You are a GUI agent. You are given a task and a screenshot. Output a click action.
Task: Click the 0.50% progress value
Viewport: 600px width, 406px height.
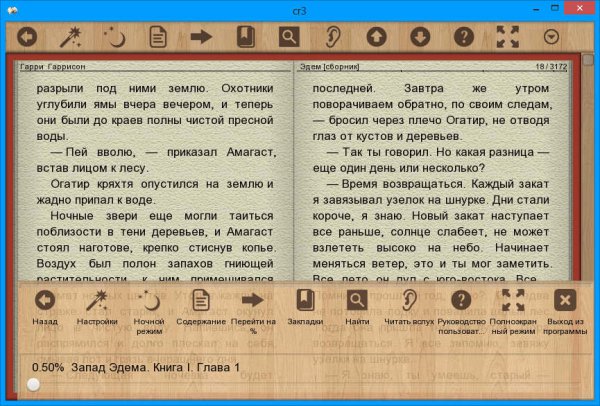[48, 368]
